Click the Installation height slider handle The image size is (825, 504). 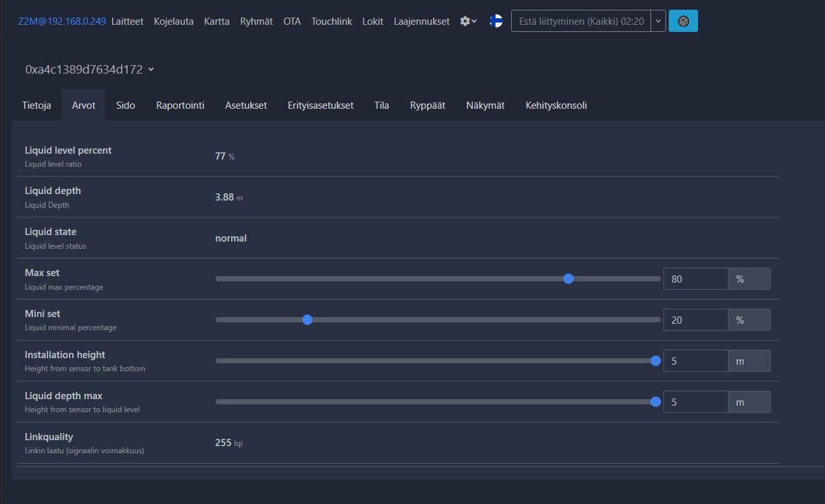[656, 361]
